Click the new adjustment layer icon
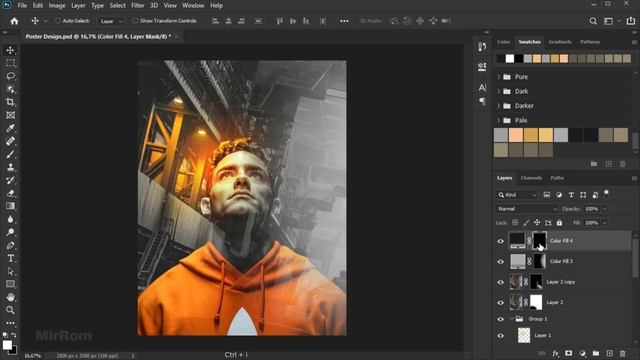This screenshot has height=360, width=640. point(582,353)
